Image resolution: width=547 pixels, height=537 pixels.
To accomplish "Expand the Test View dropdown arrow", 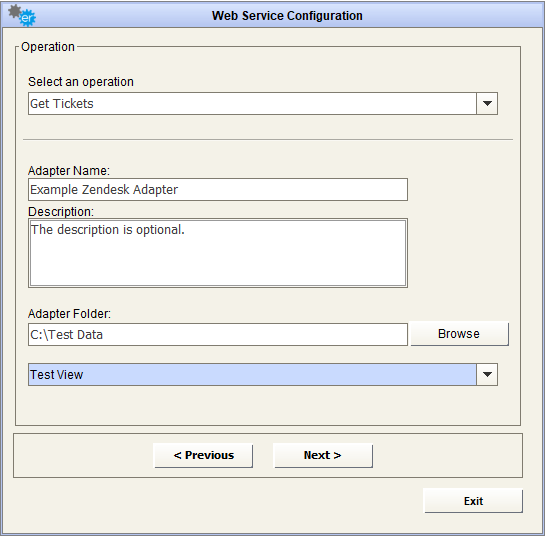I will coord(488,375).
